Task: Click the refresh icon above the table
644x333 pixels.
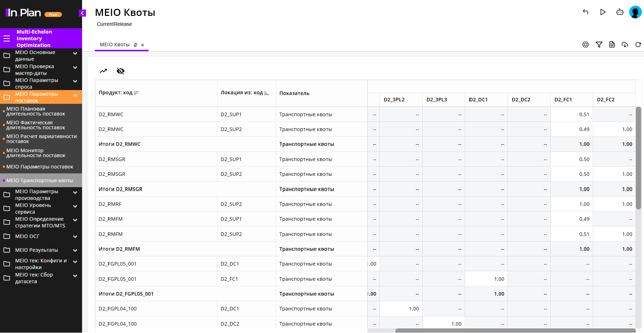Action: click(x=638, y=44)
